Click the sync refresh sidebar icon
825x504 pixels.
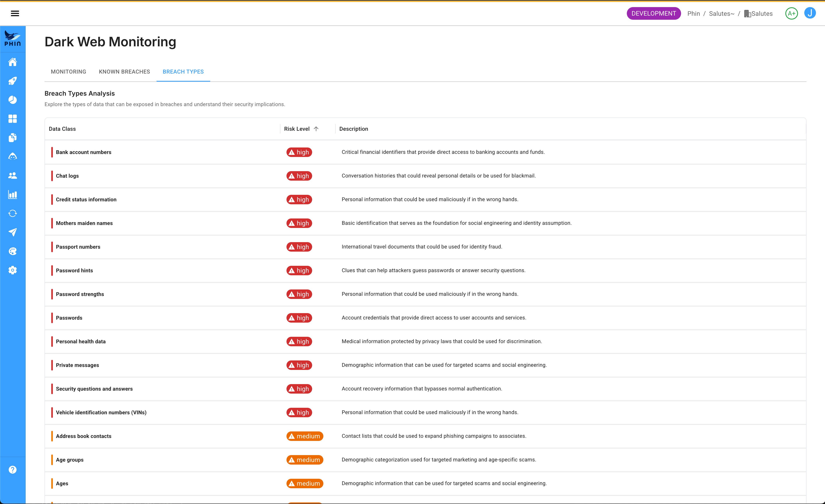pyautogui.click(x=13, y=213)
